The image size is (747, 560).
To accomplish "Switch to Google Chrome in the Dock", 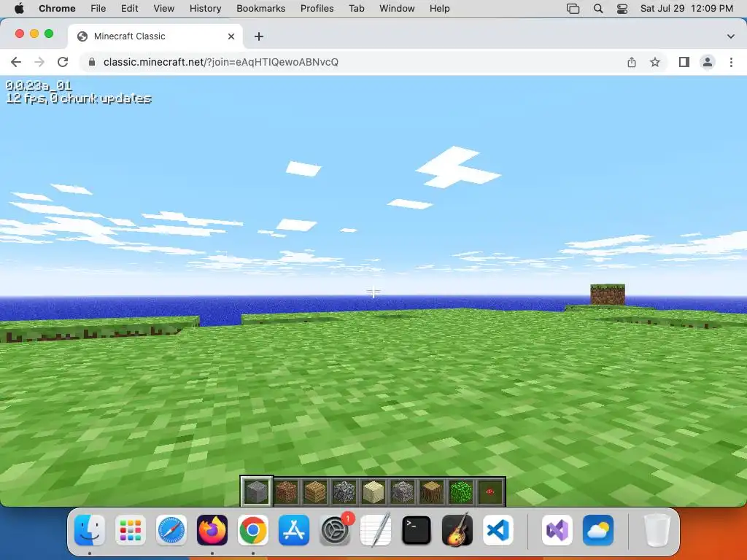I will point(253,530).
